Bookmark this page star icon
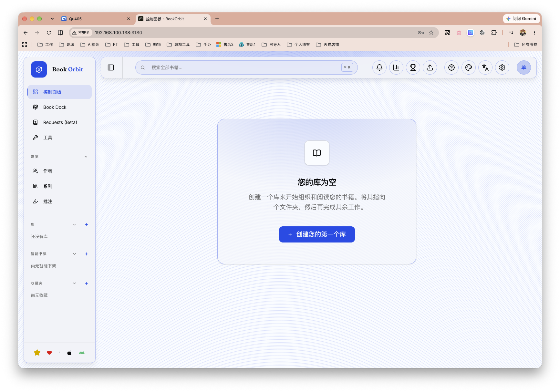560x392 pixels. pos(431,33)
